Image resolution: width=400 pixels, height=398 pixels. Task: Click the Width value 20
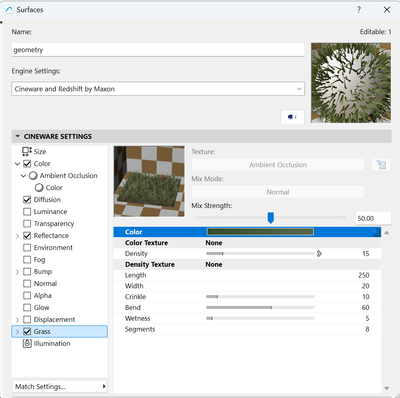tap(366, 286)
